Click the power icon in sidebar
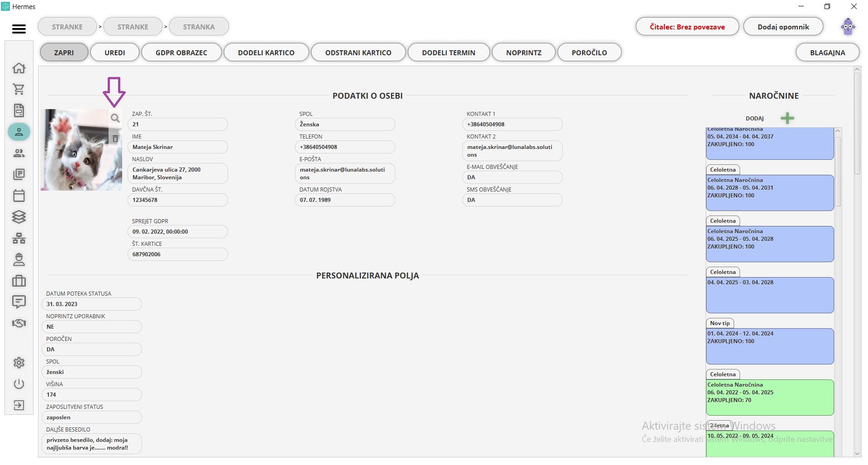This screenshot has width=868, height=465. point(19,384)
